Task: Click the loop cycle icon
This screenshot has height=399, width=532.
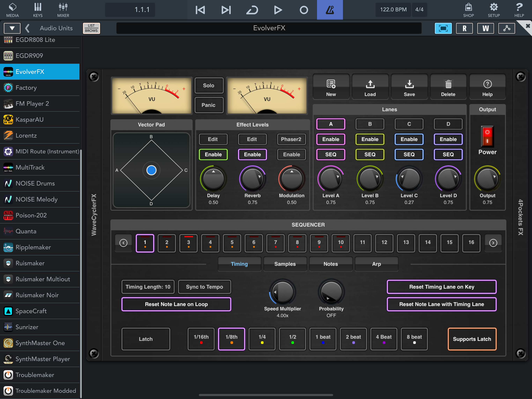Action: click(x=252, y=10)
